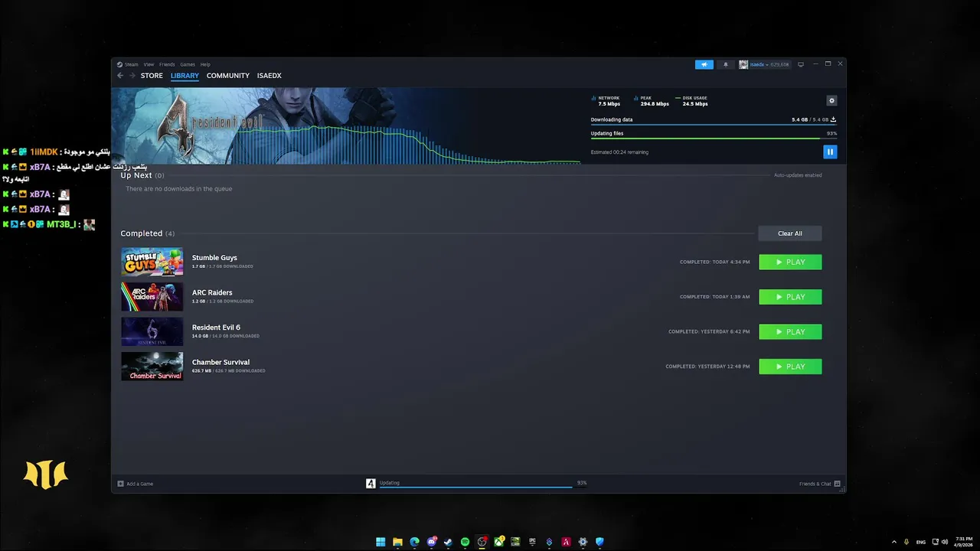980x551 pixels.
Task: Open the Windows Start menu
Action: [381, 542]
